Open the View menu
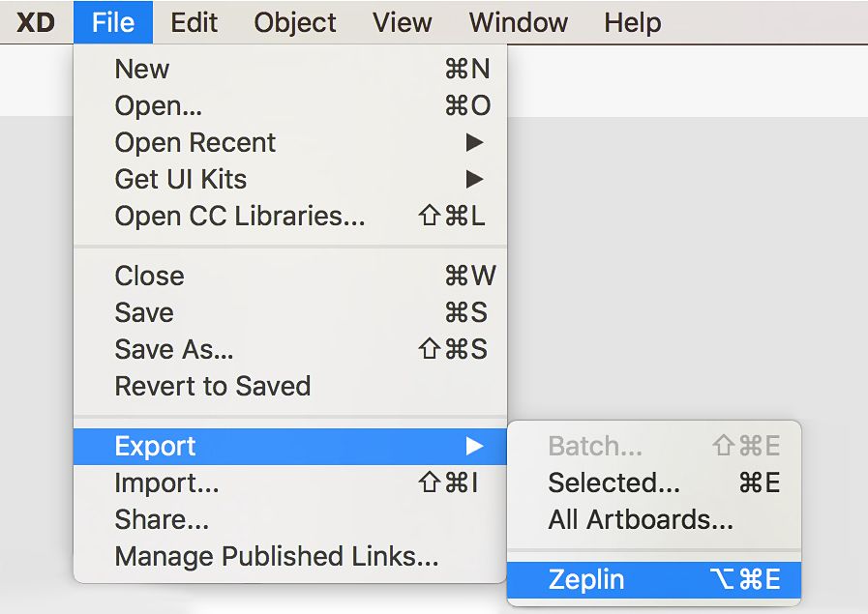Image resolution: width=868 pixels, height=614 pixels. (401, 22)
